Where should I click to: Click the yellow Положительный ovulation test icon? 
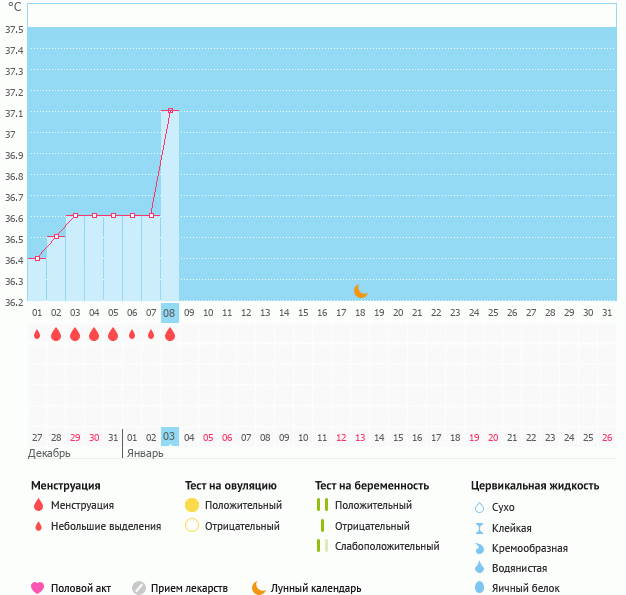193,506
